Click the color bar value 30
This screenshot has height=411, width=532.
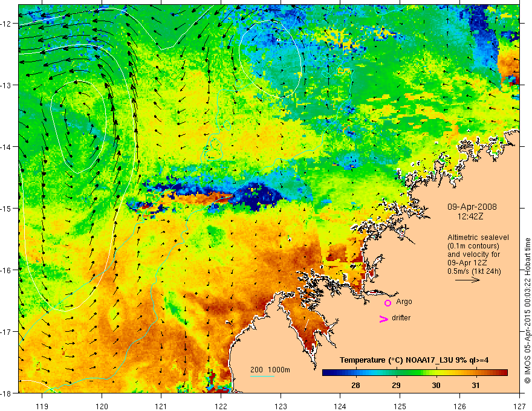436,385
